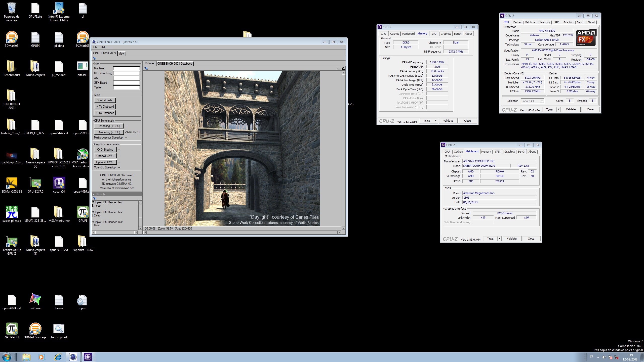Open the cpuz_x64 desktop icon

59,185
